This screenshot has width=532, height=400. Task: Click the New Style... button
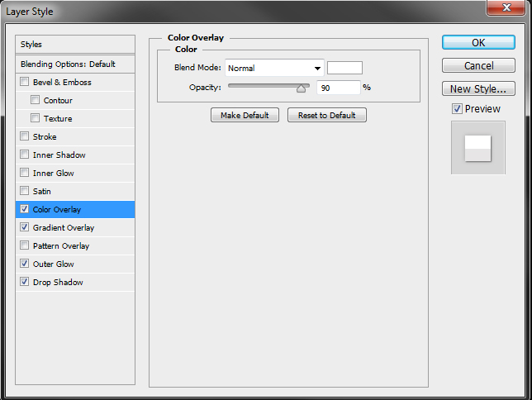coord(478,88)
